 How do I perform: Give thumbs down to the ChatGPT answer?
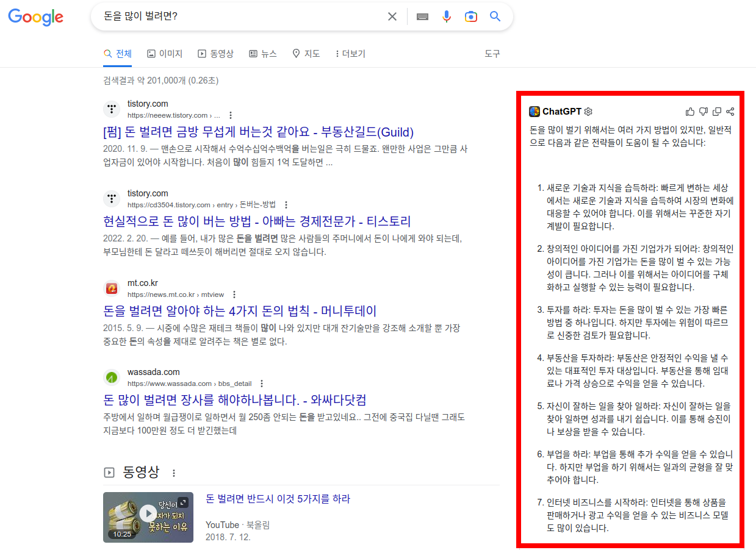pos(704,112)
